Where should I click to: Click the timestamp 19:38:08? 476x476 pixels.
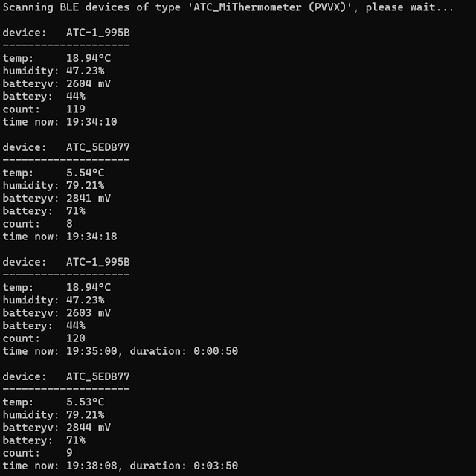coord(91,465)
